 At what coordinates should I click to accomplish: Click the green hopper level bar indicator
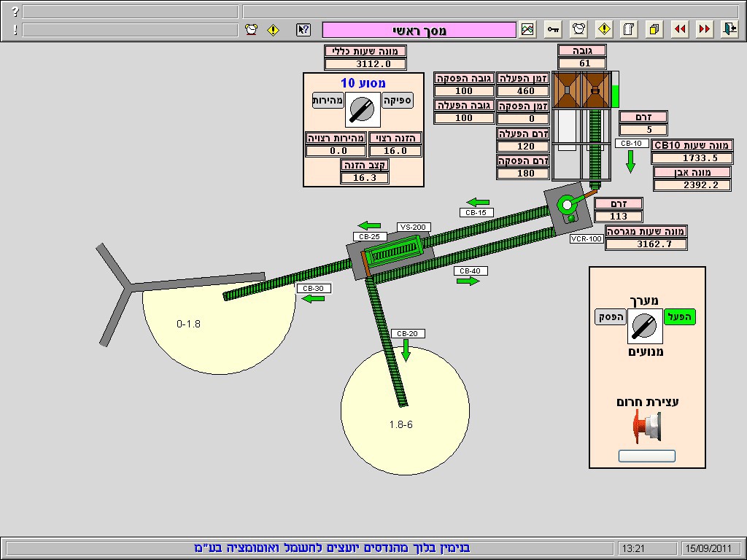(x=614, y=96)
